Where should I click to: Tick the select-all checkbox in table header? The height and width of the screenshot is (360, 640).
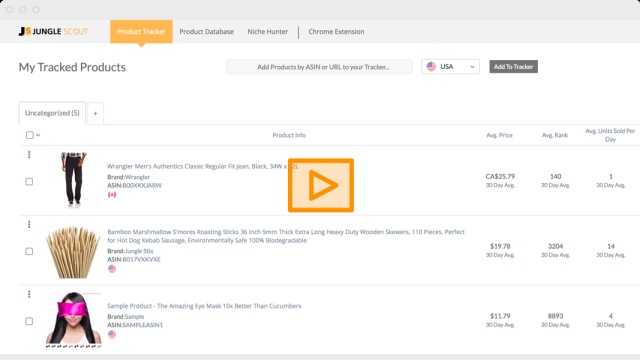click(x=29, y=135)
